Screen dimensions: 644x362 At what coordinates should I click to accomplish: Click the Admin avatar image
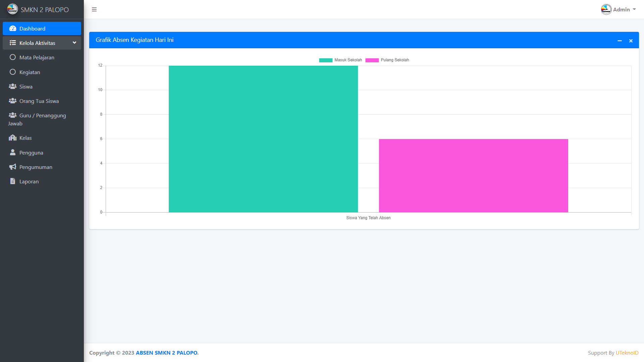click(x=606, y=9)
